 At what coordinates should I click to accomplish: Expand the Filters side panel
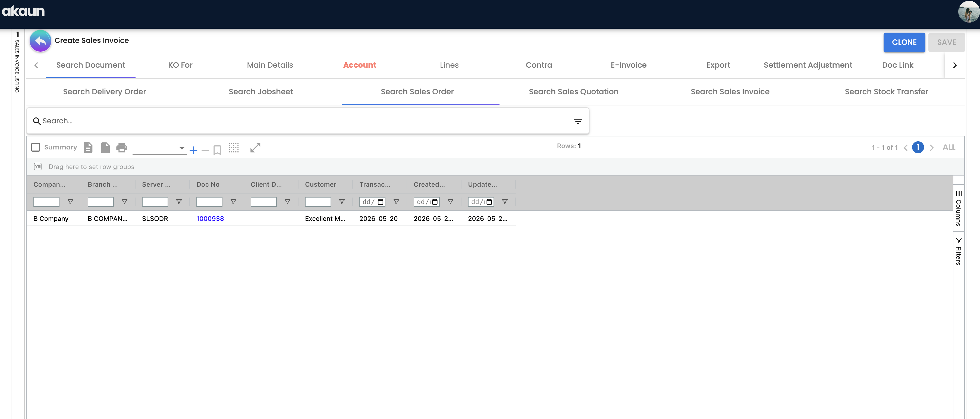[958, 251]
